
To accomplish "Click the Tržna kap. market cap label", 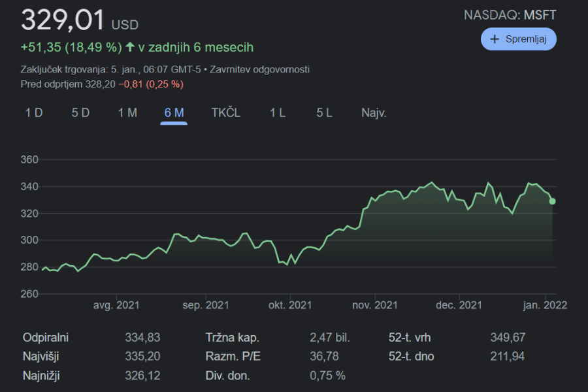I will pos(232,338).
